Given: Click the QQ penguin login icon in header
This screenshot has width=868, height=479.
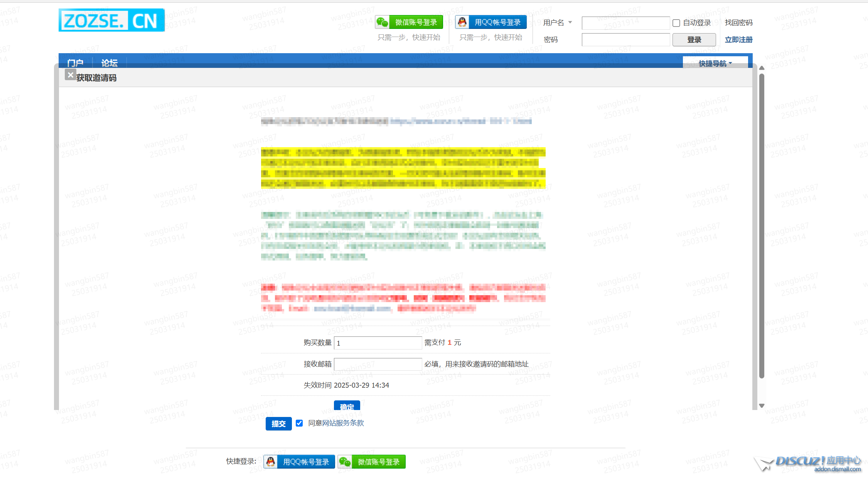Looking at the screenshot, I should 462,22.
